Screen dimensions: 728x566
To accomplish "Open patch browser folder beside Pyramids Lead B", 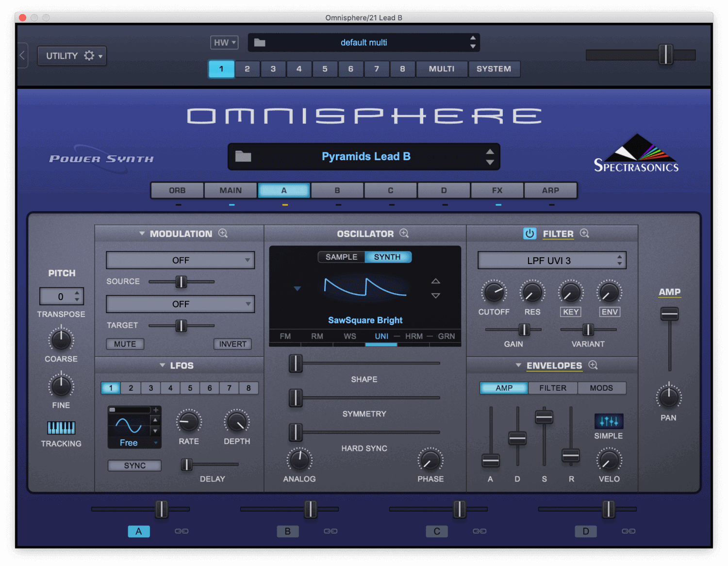I will (243, 156).
